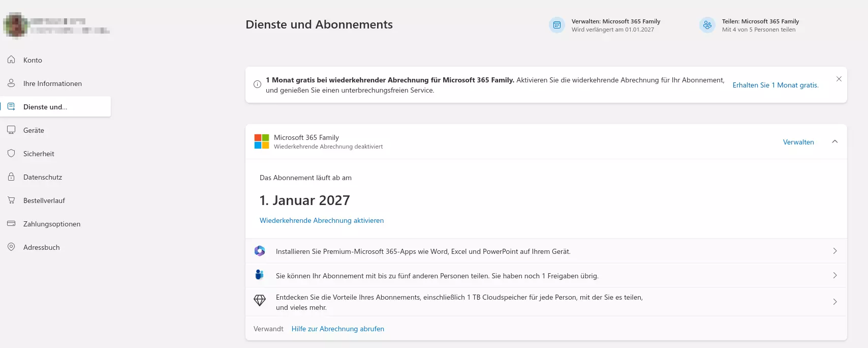Collapse the Microsoft 365 Family card

click(x=834, y=141)
